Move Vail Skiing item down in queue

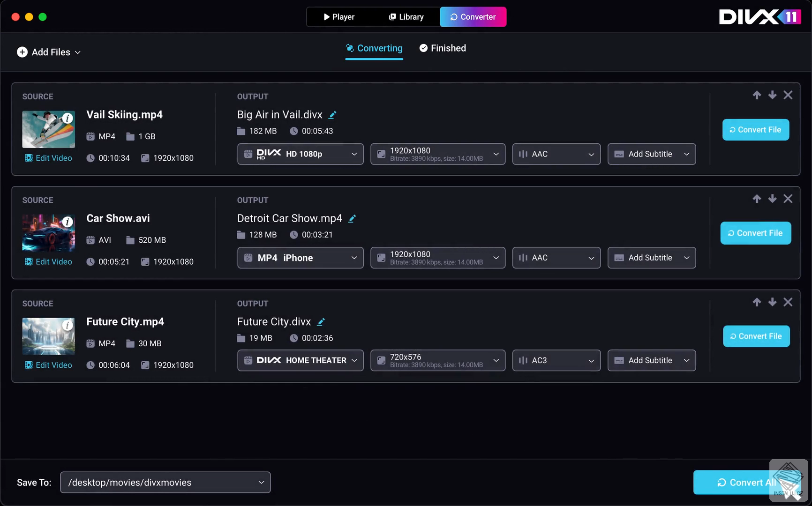[772, 95]
